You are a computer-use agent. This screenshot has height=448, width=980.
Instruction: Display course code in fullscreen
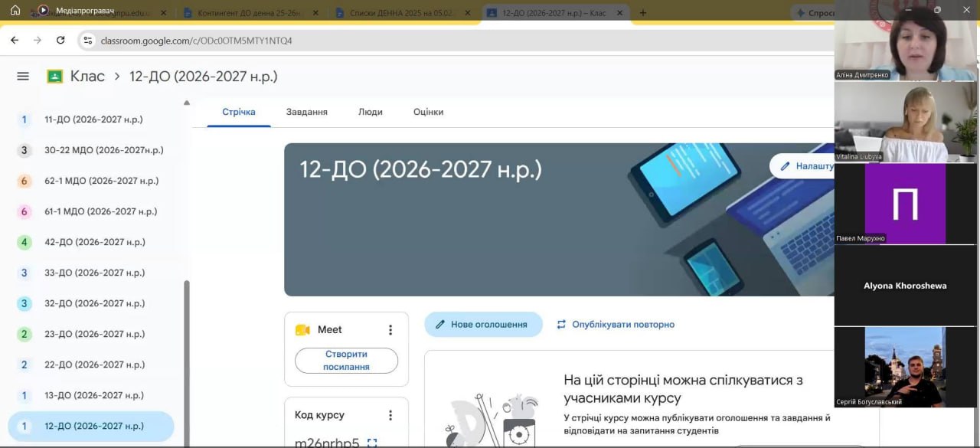(372, 443)
